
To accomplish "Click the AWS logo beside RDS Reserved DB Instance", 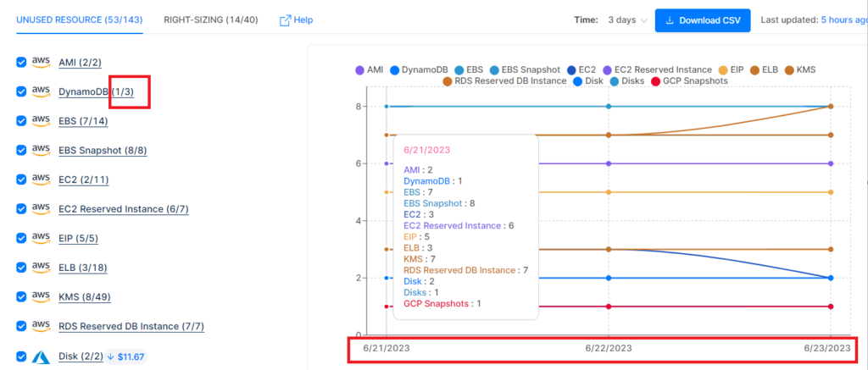I will [x=41, y=326].
